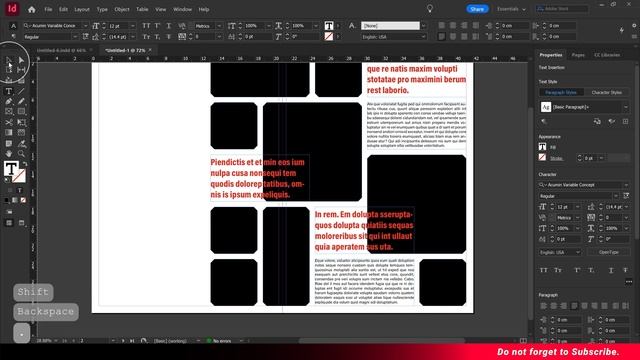Select the Character Styles button
640x360 pixels.
click(607, 92)
